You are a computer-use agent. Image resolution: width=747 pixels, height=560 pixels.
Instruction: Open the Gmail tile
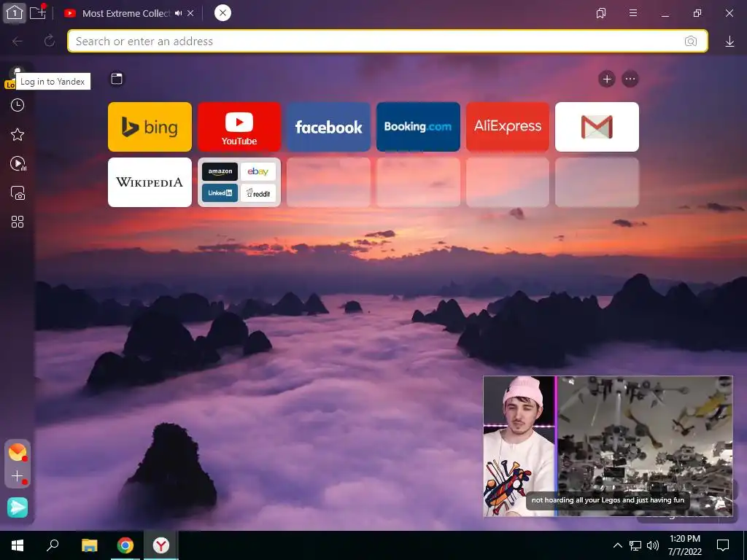(x=597, y=127)
